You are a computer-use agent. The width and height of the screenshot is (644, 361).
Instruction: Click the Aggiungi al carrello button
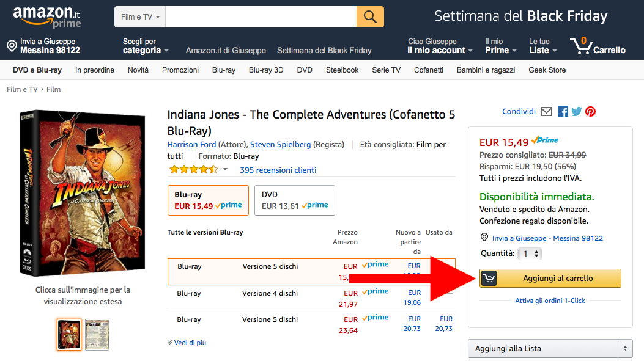click(550, 278)
